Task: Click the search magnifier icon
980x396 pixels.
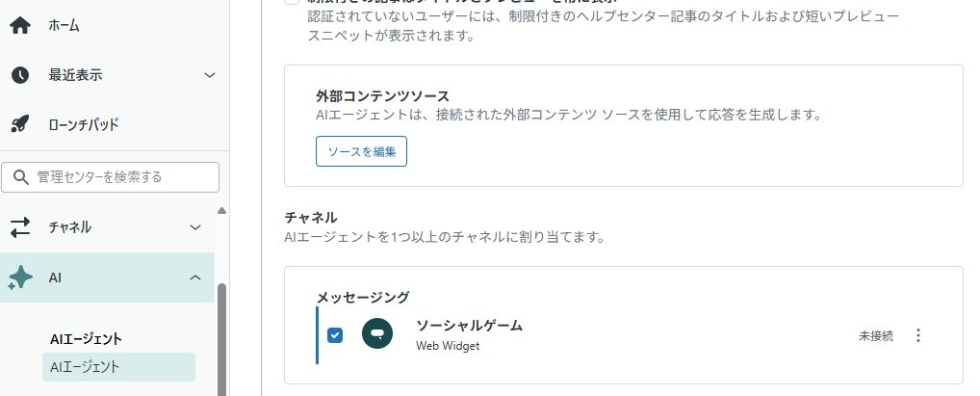Action: (x=20, y=177)
